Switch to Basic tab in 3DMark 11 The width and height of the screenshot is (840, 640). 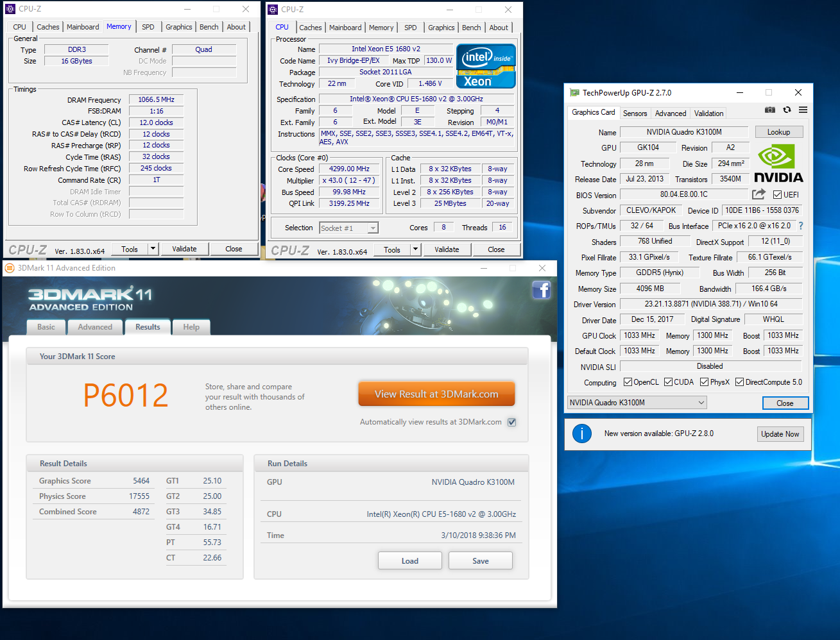(46, 327)
